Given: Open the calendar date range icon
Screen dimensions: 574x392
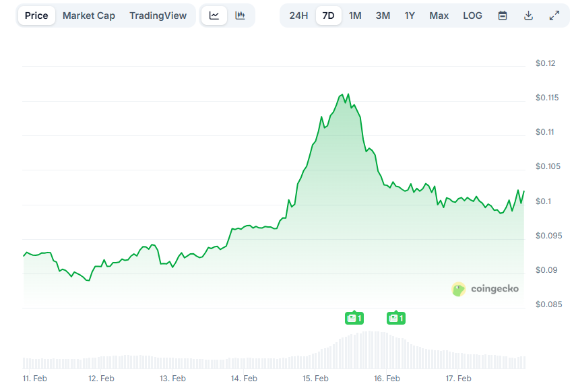Looking at the screenshot, I should click(502, 15).
